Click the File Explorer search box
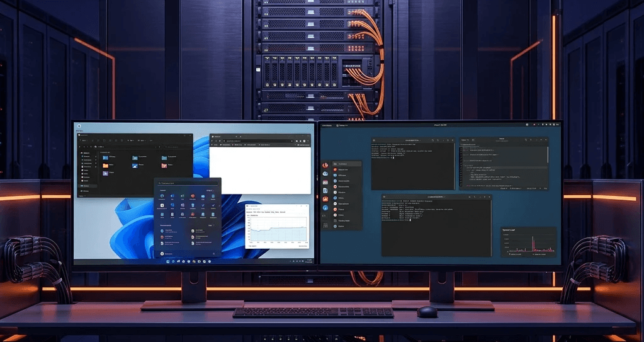 (x=178, y=147)
